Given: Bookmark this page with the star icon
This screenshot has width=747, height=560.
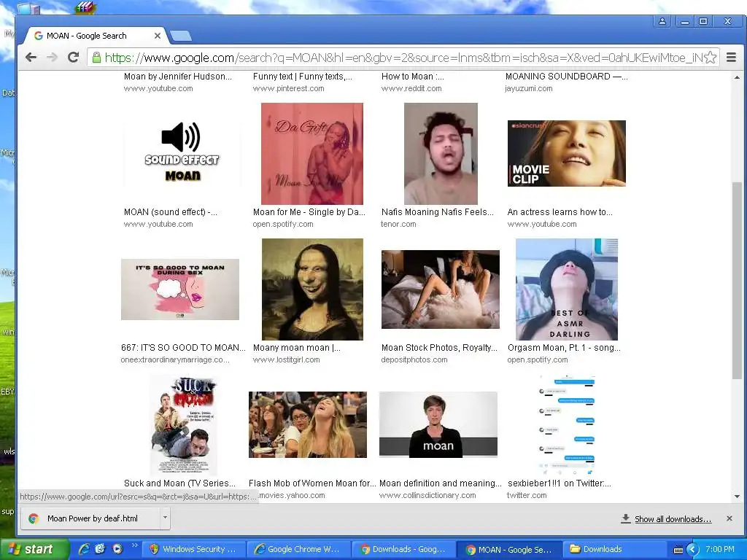Looking at the screenshot, I should click(x=710, y=58).
